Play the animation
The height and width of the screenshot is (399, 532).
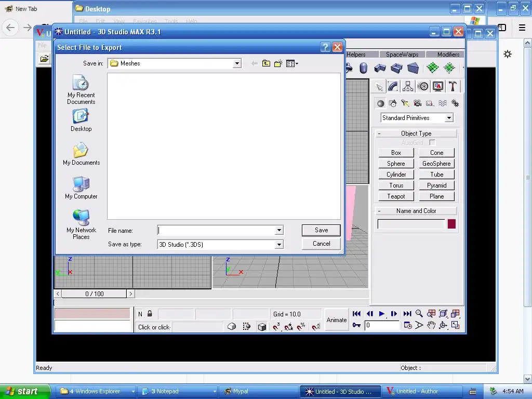coord(381,314)
